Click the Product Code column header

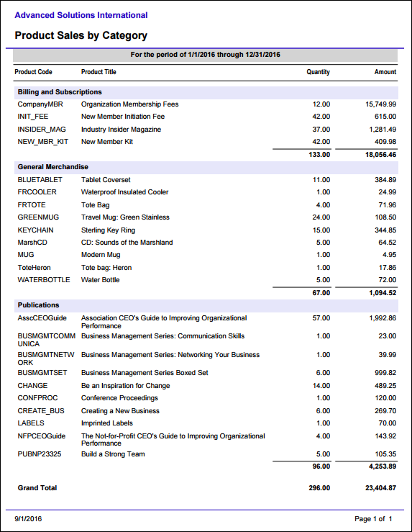(x=33, y=72)
